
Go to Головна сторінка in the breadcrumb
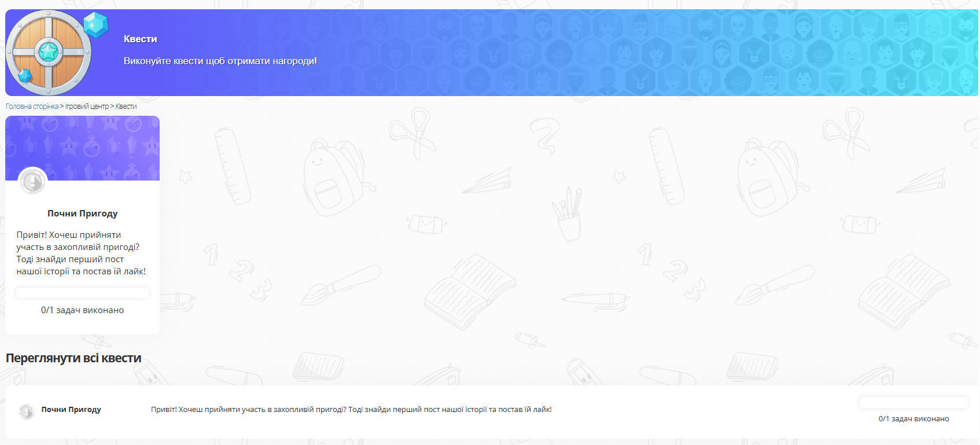click(x=32, y=106)
